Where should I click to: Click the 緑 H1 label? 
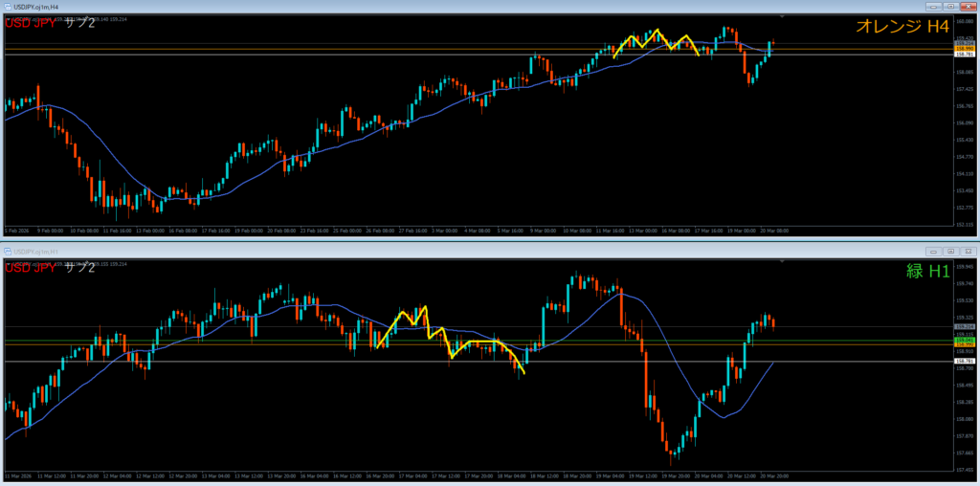[928, 271]
